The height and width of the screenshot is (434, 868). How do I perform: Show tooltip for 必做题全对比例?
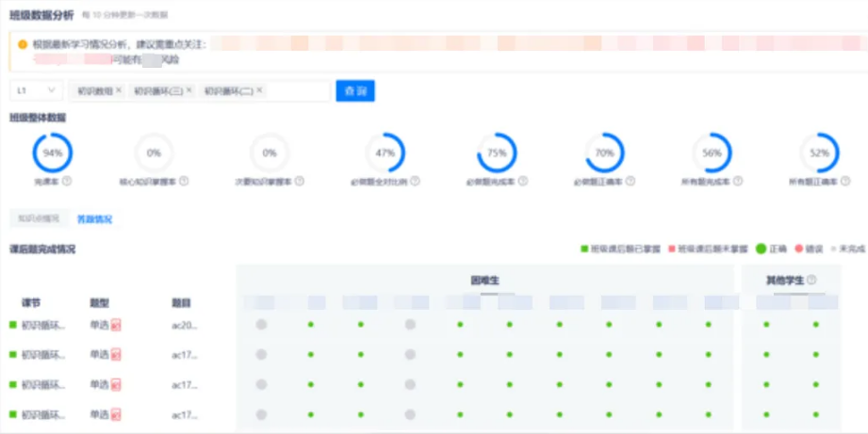(x=416, y=181)
